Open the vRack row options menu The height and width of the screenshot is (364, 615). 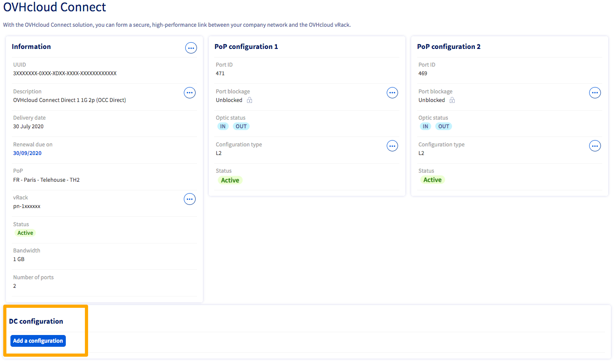point(190,199)
